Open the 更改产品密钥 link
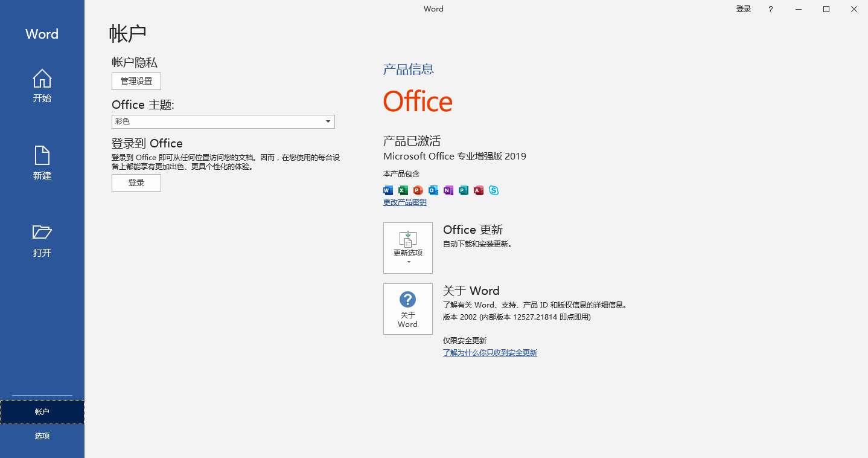The image size is (868, 458). pyautogui.click(x=405, y=202)
